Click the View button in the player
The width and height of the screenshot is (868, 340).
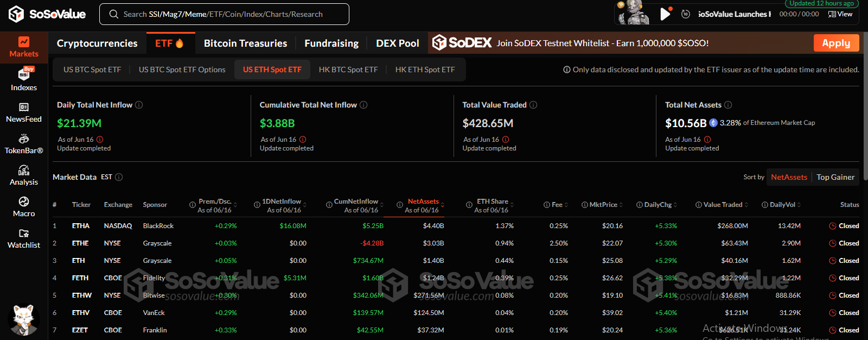click(x=840, y=14)
